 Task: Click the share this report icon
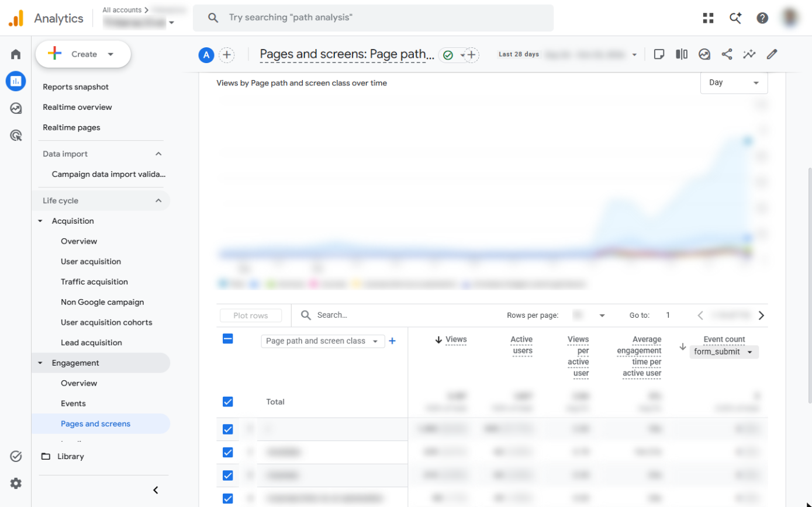(727, 54)
